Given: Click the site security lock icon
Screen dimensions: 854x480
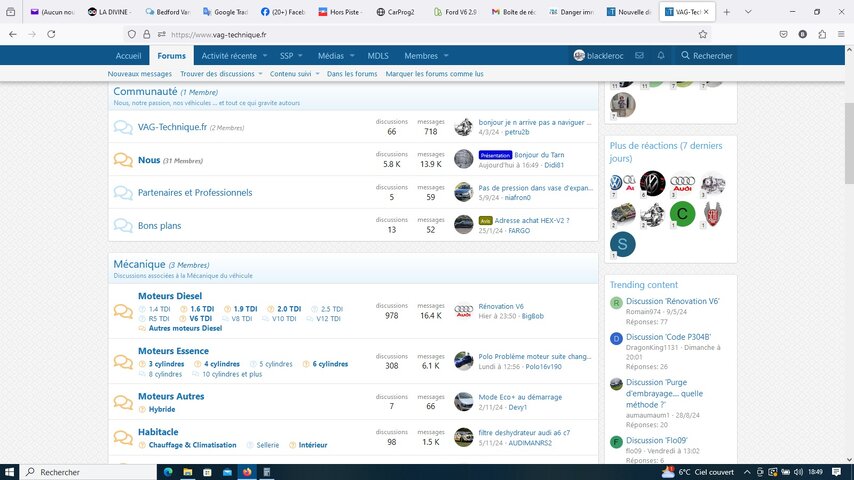Looking at the screenshot, I should click(x=147, y=34).
